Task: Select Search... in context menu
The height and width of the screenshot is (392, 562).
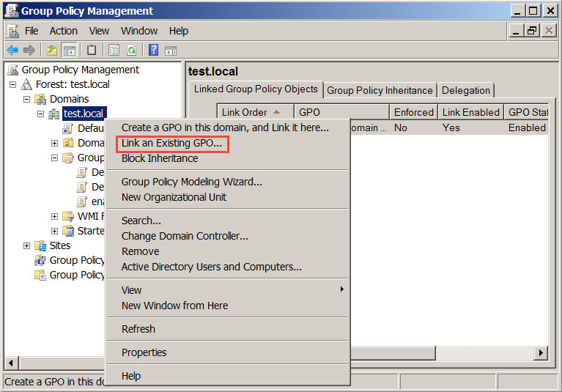Action: (228, 221)
